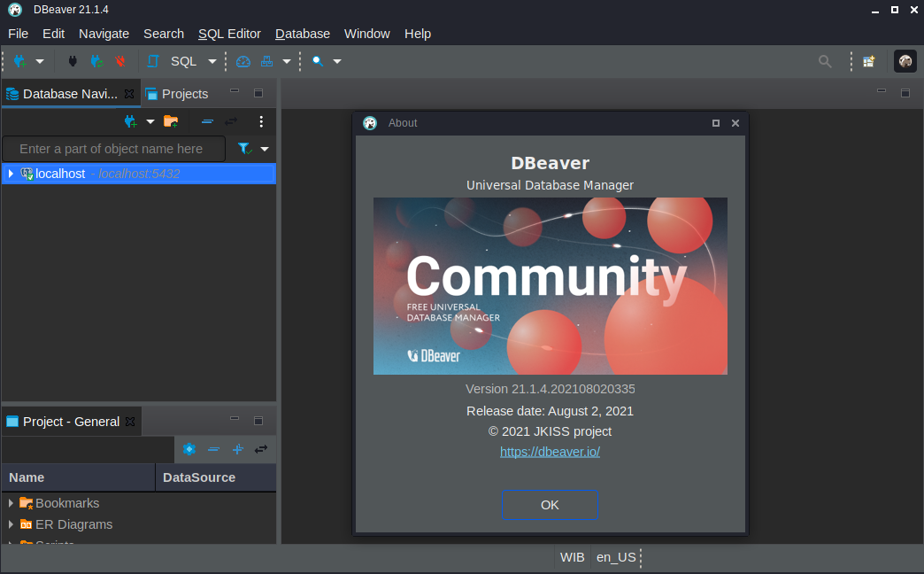Reconnect to the database
This screenshot has height=574, width=924.
point(96,61)
